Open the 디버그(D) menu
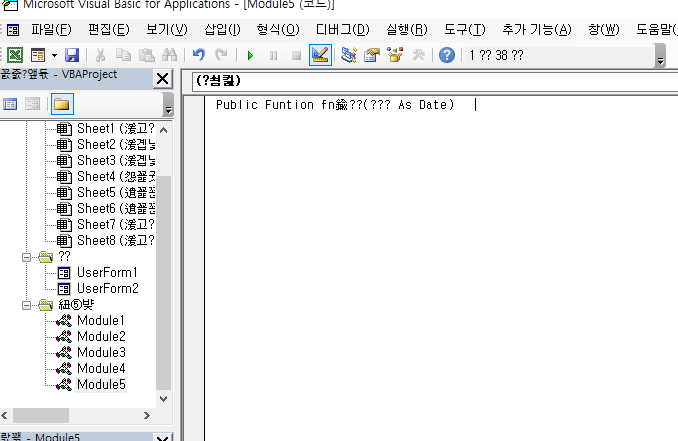 pyautogui.click(x=342, y=29)
